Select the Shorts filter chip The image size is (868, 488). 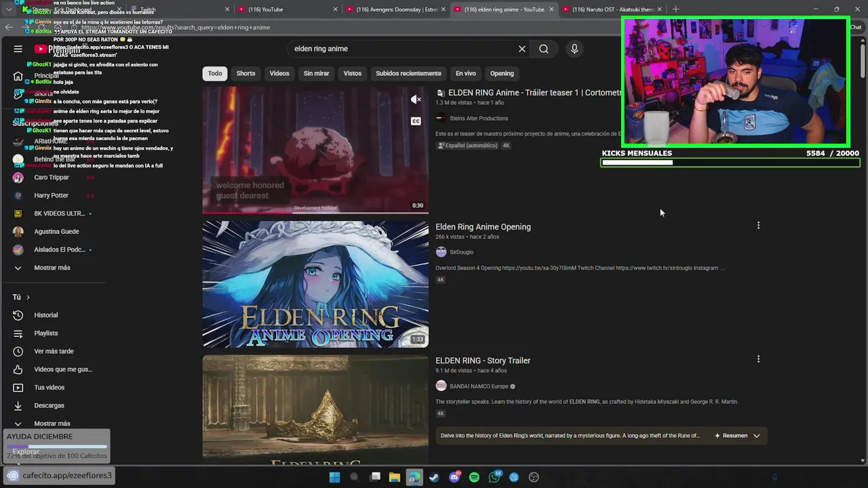tap(245, 73)
